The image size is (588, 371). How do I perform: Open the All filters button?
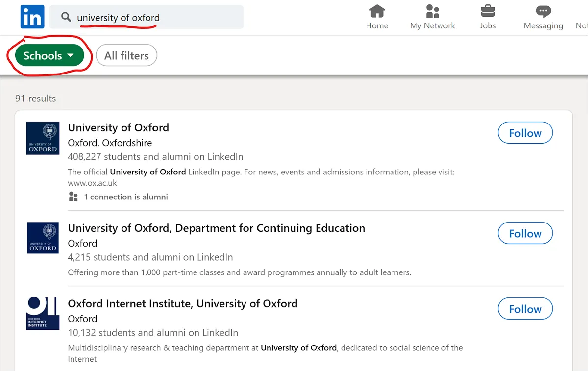126,55
